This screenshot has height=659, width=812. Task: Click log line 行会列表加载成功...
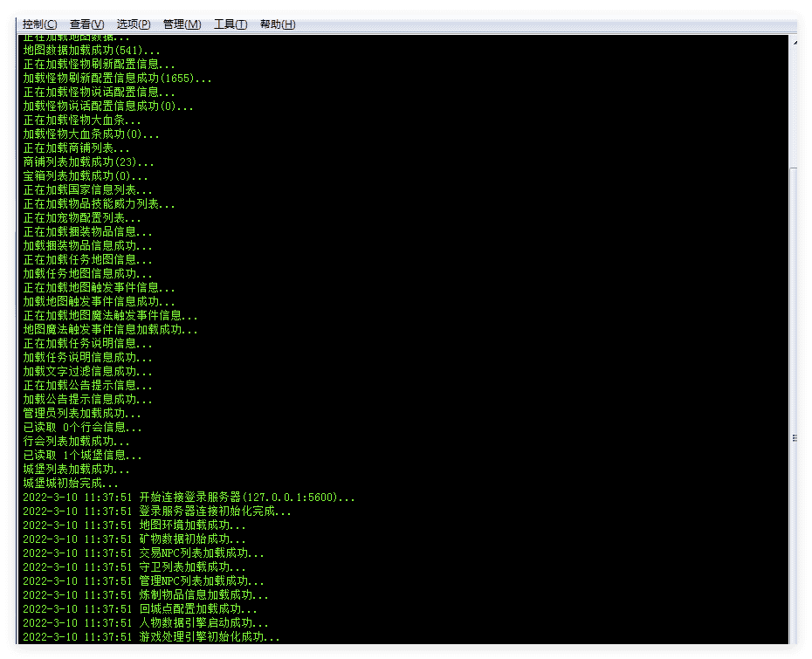pos(76,442)
